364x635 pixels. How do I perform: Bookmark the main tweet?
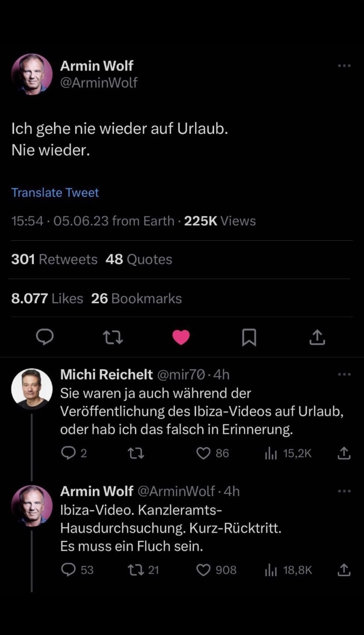[x=249, y=337]
